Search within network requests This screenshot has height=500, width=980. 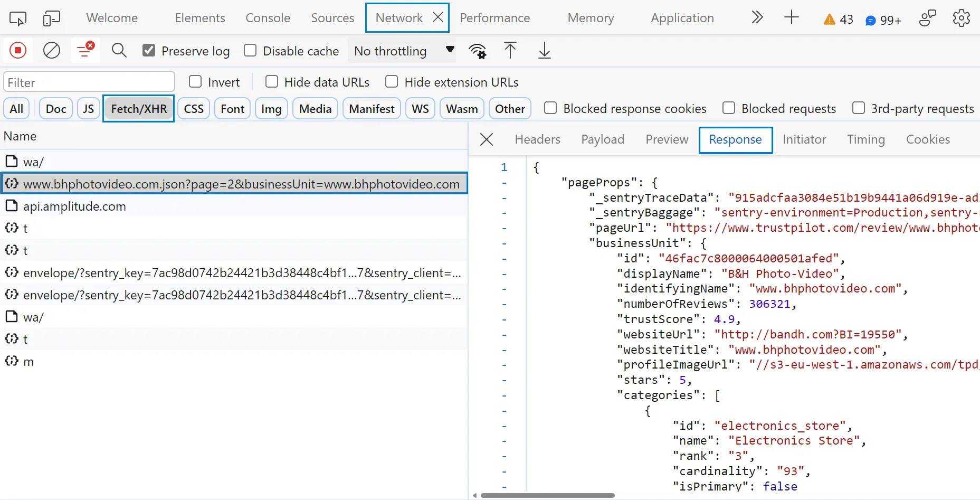[x=119, y=50]
